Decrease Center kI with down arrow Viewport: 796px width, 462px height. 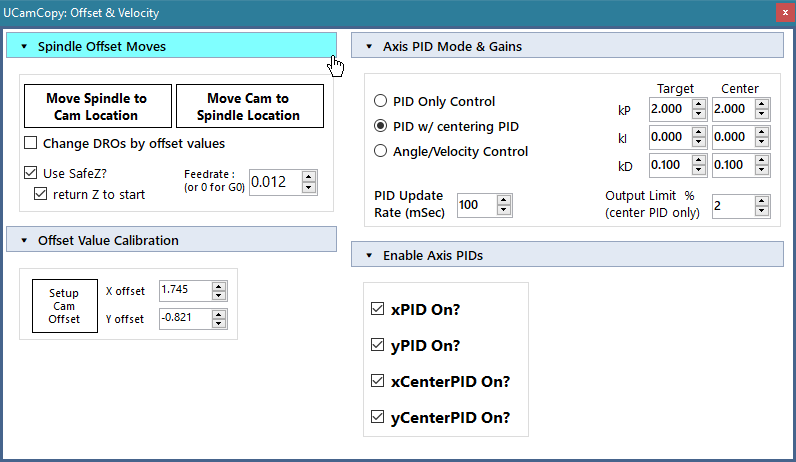761,142
